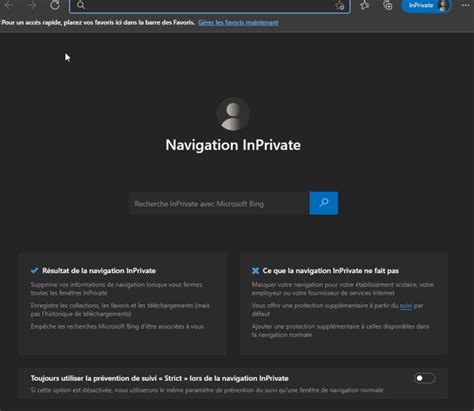Click the blue search magnifier button
The width and height of the screenshot is (474, 411).
pos(323,203)
